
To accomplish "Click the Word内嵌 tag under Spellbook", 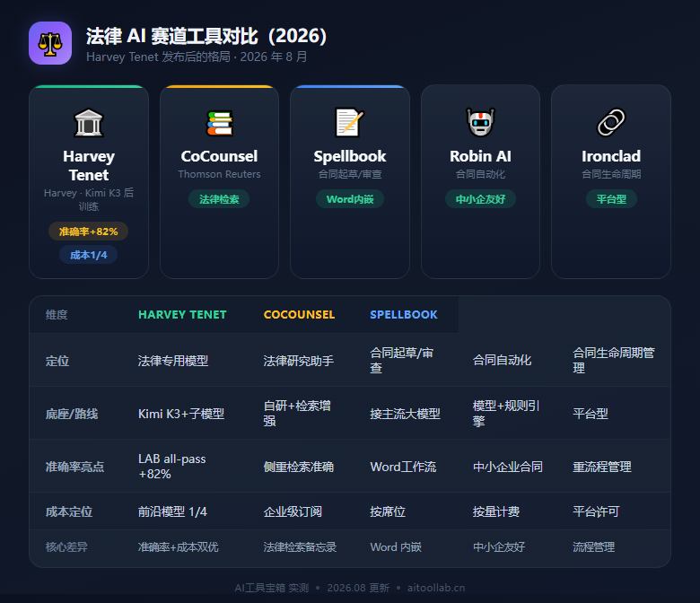I will click(350, 199).
